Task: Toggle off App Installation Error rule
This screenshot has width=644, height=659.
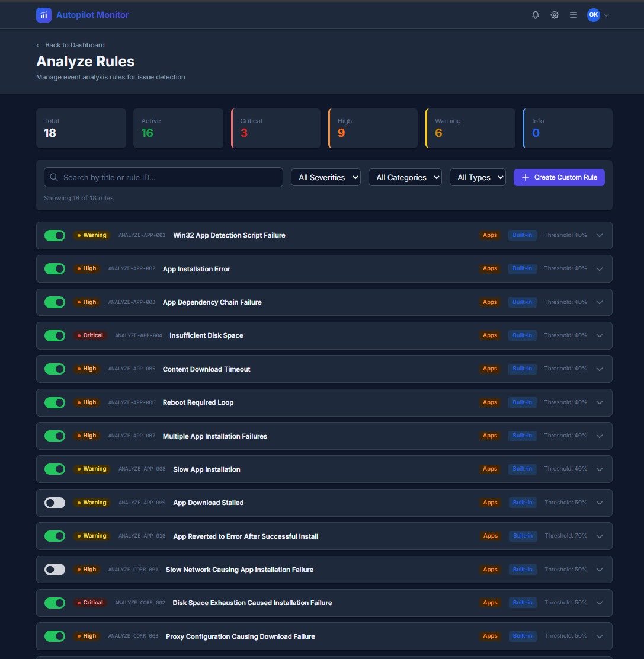Action: tap(55, 268)
